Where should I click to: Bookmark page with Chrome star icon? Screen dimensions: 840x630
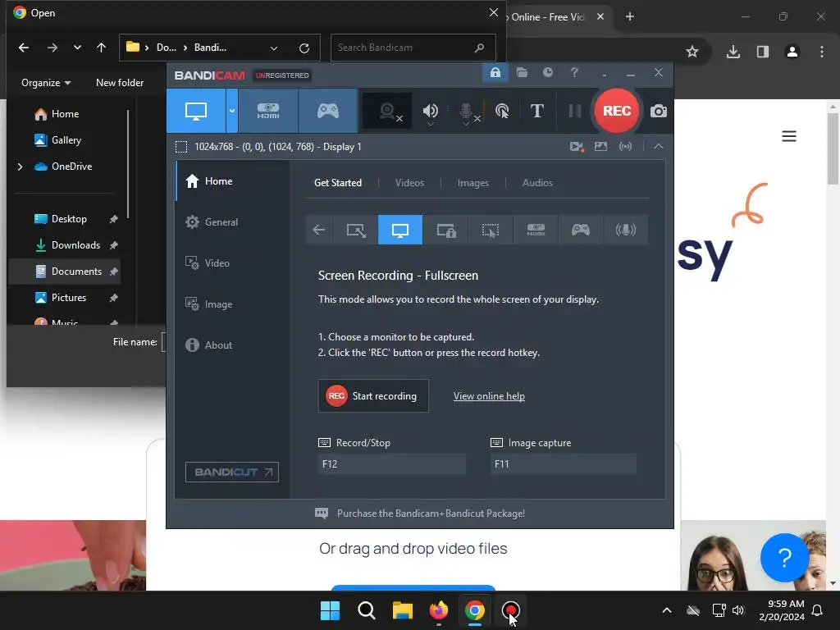click(x=692, y=52)
